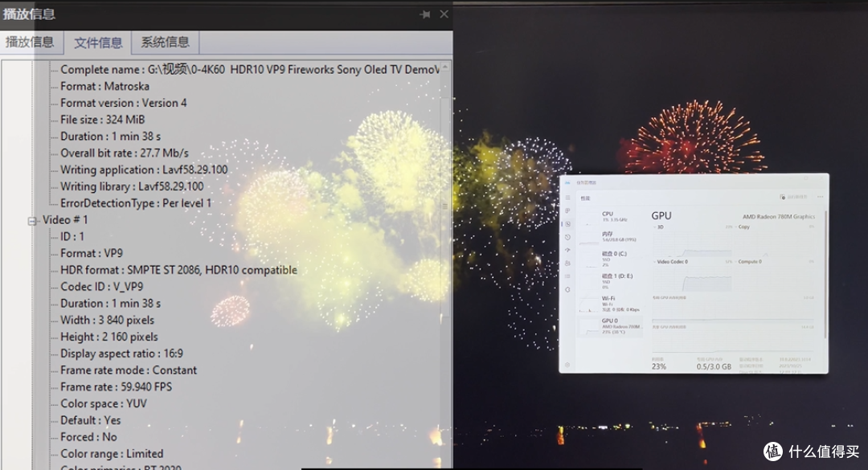Select the Default : Yes row
868x470 pixels.
(x=90, y=420)
